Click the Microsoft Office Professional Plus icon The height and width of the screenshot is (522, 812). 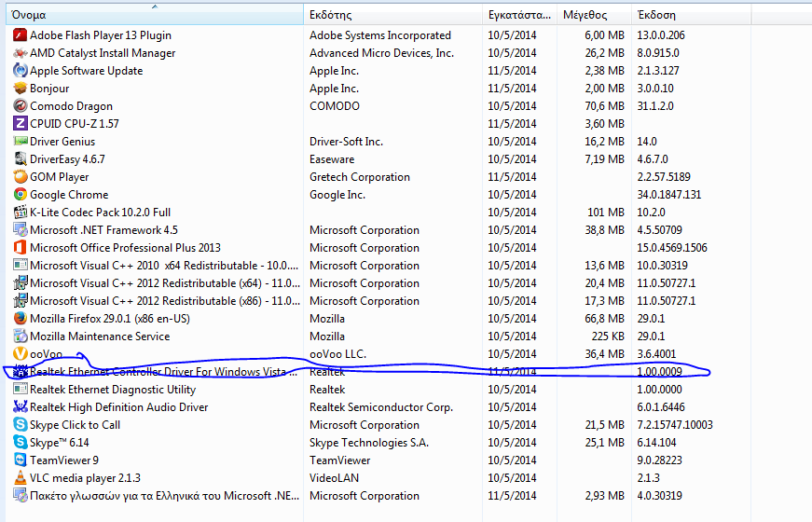tap(21, 248)
